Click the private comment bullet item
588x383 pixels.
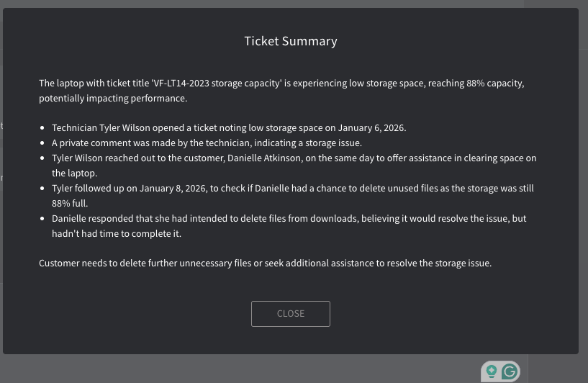coord(207,143)
